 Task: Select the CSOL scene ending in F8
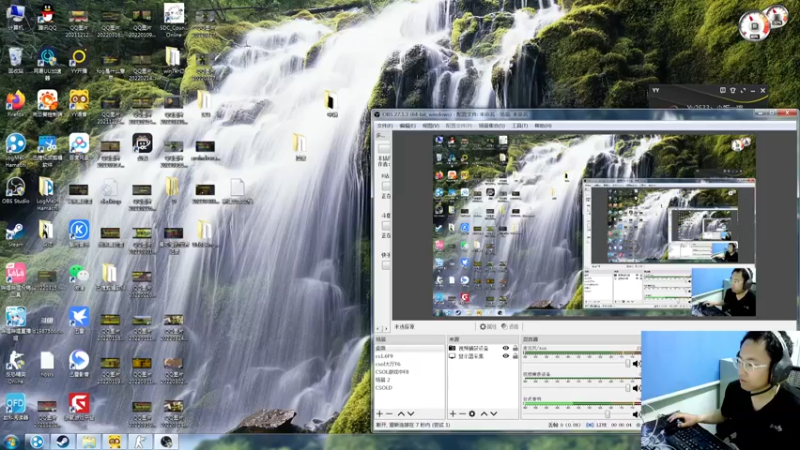[409, 372]
